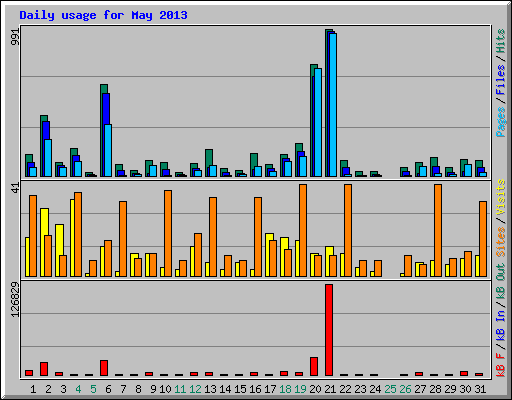512x400 pixels.
Task: Click the yellow 'Visits' legend label
Action: point(500,198)
